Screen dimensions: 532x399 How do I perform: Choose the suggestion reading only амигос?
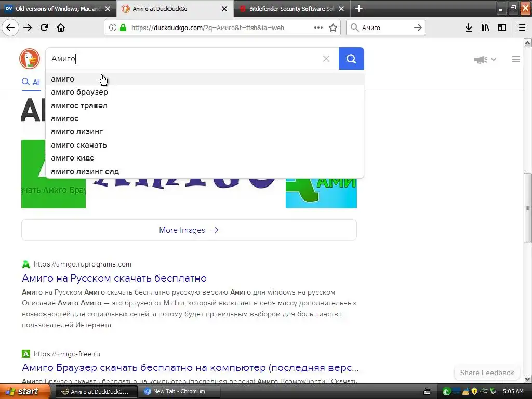click(x=205, y=118)
